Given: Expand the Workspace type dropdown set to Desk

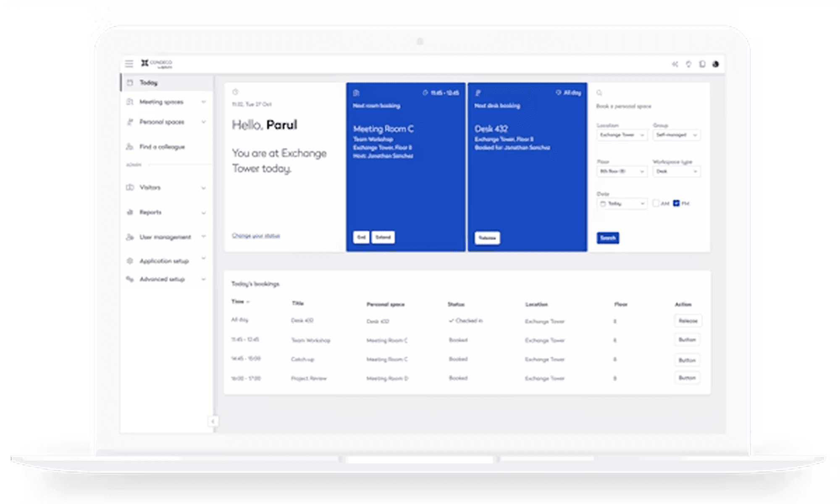Looking at the screenshot, I should coord(676,171).
